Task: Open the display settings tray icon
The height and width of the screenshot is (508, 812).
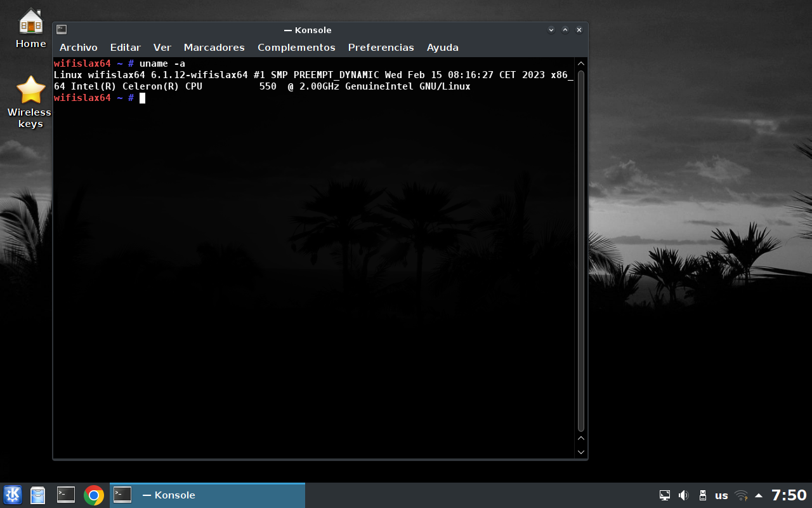Action: point(665,495)
